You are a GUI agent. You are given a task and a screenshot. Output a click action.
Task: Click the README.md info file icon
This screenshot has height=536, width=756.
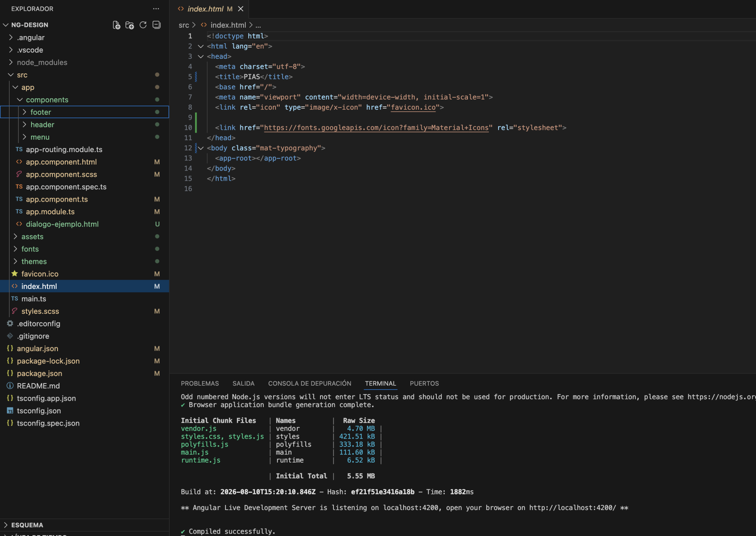(10, 386)
